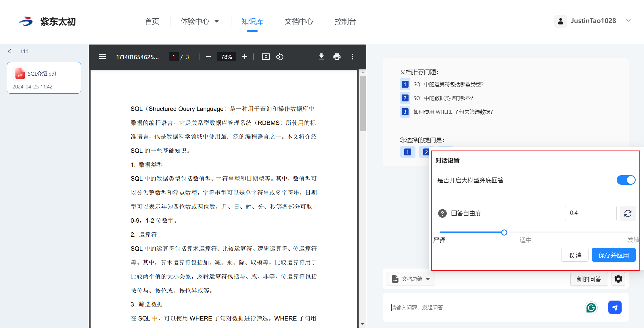Click the JustinTao1028 username

[x=593, y=21]
